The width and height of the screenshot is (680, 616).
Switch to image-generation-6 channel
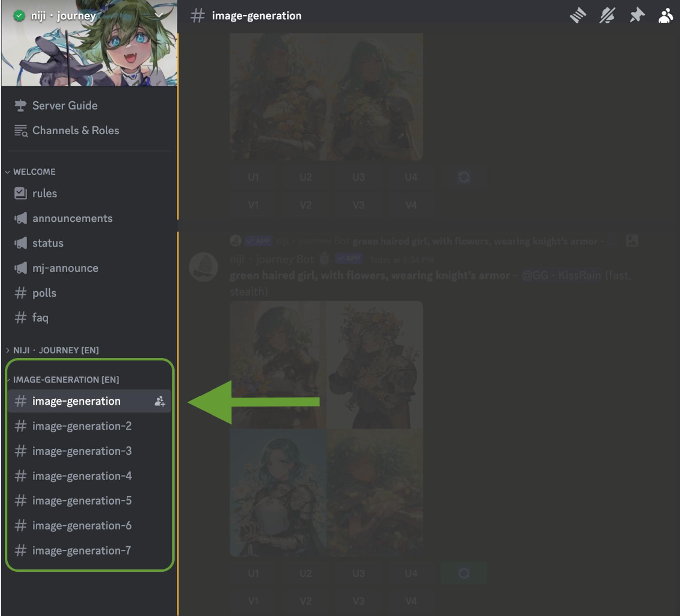(x=89, y=526)
